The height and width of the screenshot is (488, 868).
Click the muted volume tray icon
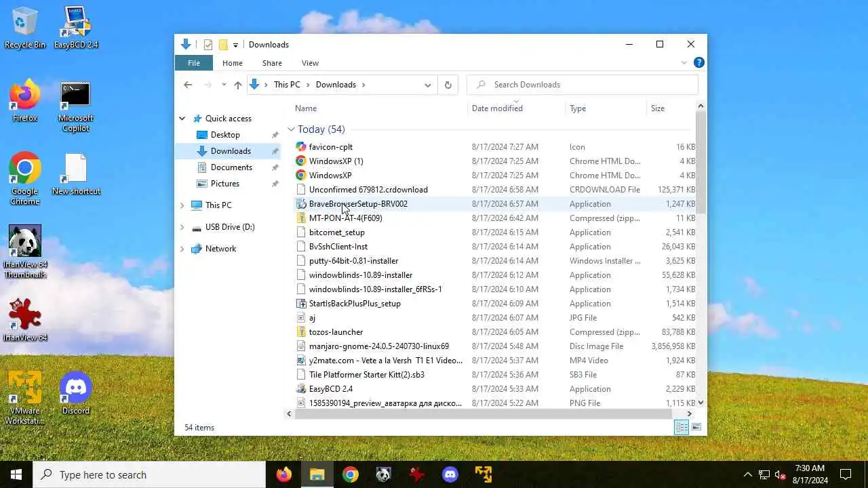780,474
